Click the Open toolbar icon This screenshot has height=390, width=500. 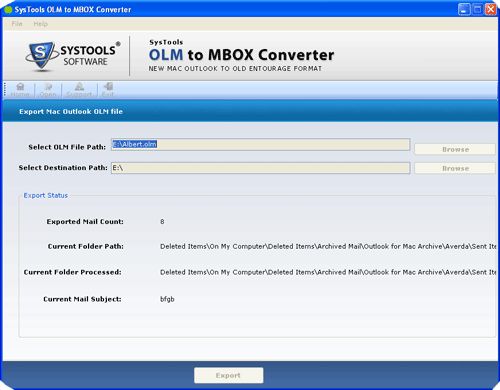(x=48, y=90)
